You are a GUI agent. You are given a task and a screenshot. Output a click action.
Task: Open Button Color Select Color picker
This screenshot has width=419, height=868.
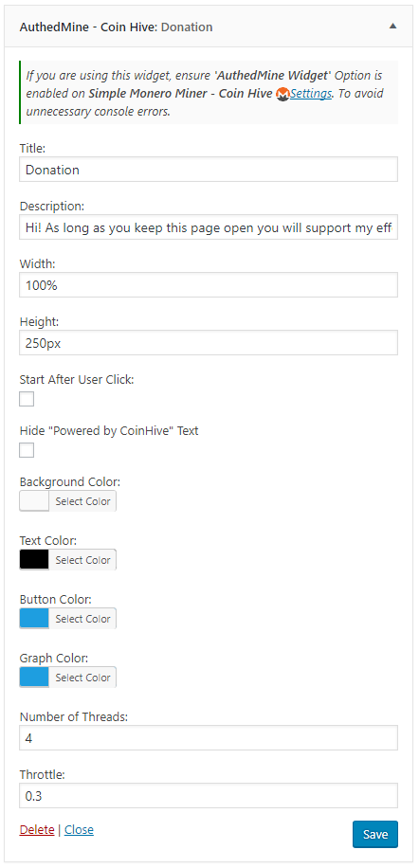point(83,619)
